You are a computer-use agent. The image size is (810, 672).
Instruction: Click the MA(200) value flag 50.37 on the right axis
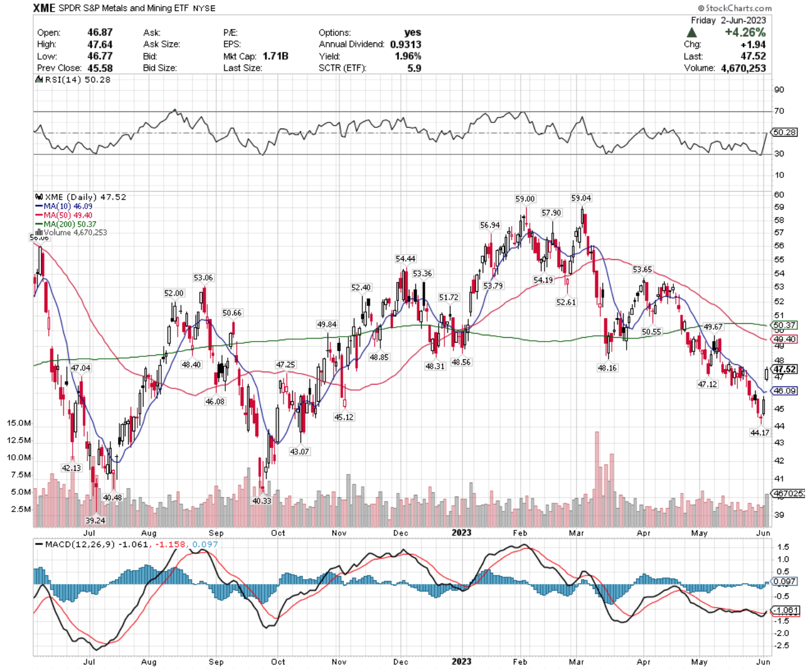point(785,325)
